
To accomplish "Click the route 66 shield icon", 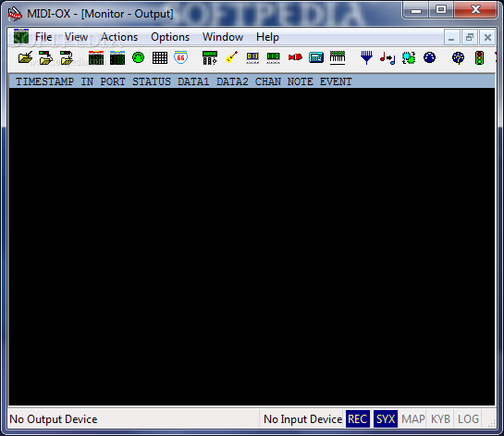I will click(x=180, y=57).
